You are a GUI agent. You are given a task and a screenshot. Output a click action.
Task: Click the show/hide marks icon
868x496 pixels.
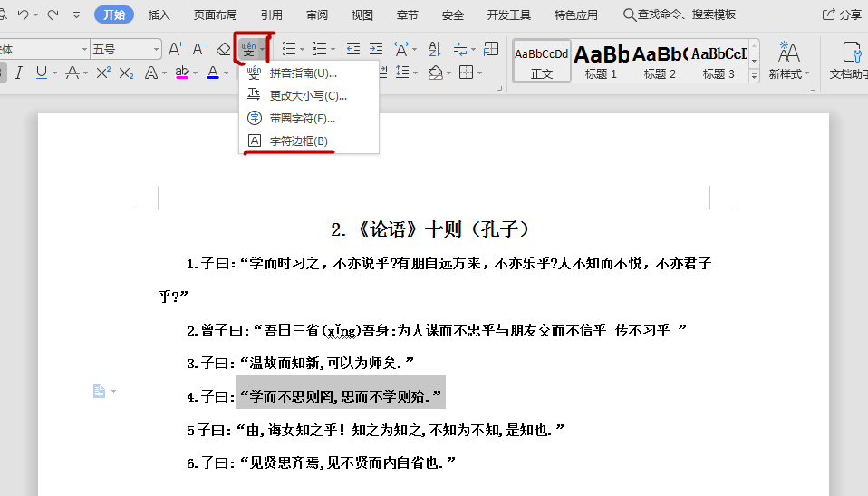coord(460,49)
